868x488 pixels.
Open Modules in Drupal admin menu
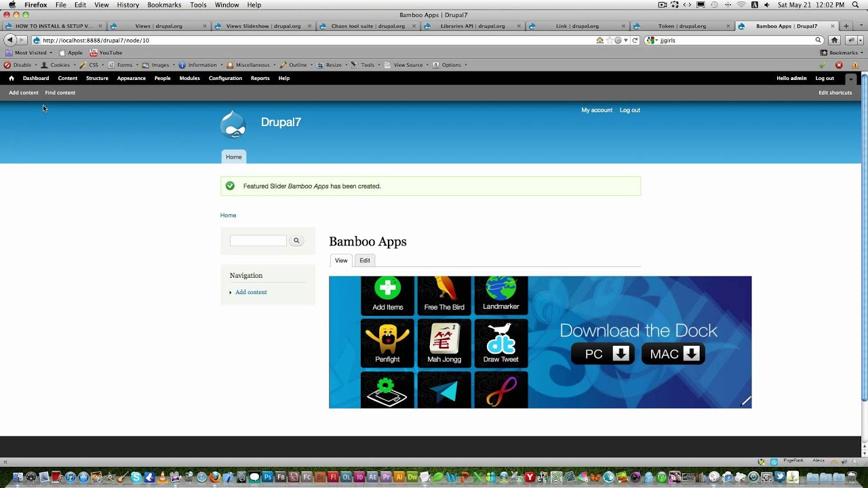[189, 78]
